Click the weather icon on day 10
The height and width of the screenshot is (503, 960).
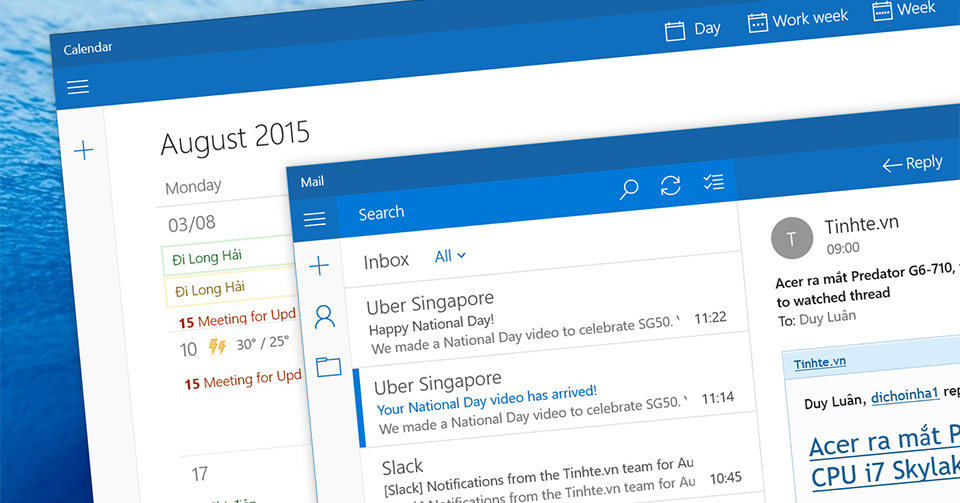(x=217, y=346)
